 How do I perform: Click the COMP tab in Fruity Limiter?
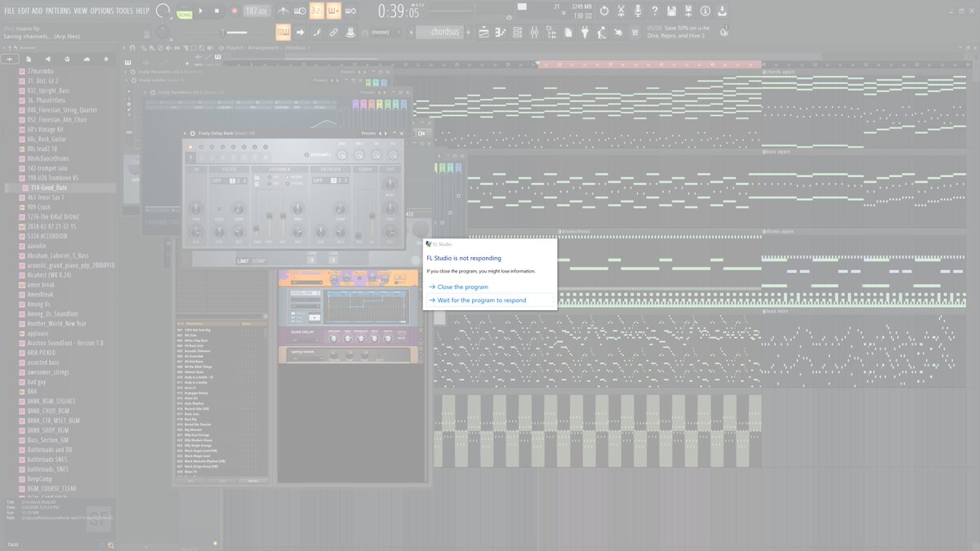259,260
